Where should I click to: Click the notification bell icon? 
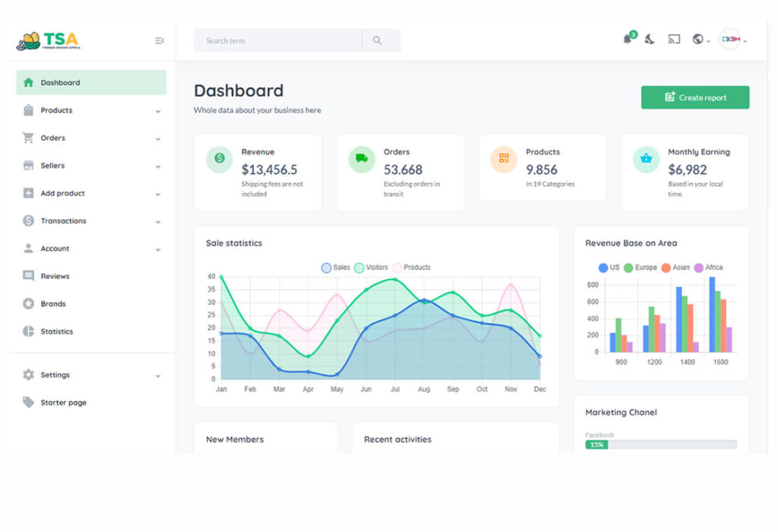(x=628, y=40)
